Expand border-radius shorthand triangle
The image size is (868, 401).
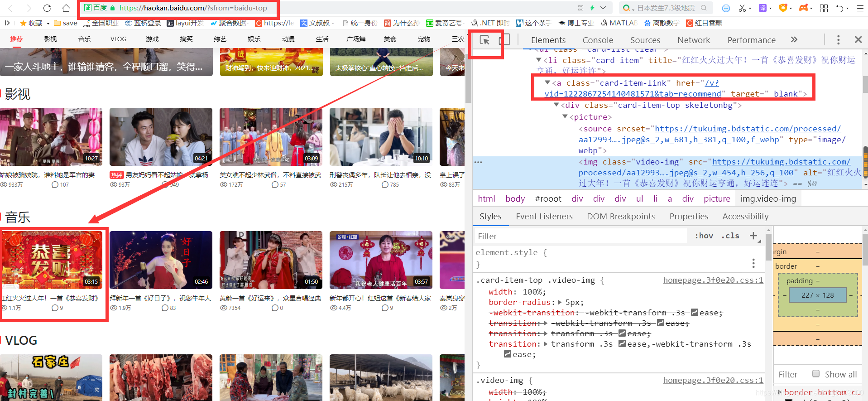(560, 302)
